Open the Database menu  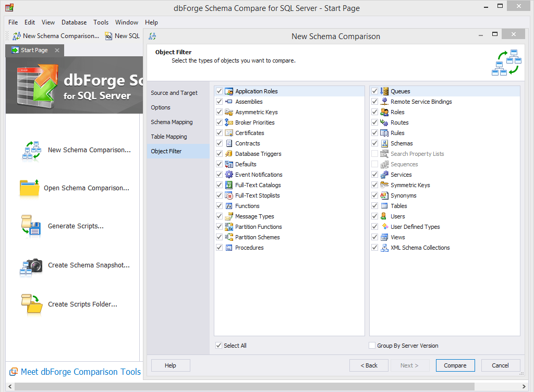[74, 22]
